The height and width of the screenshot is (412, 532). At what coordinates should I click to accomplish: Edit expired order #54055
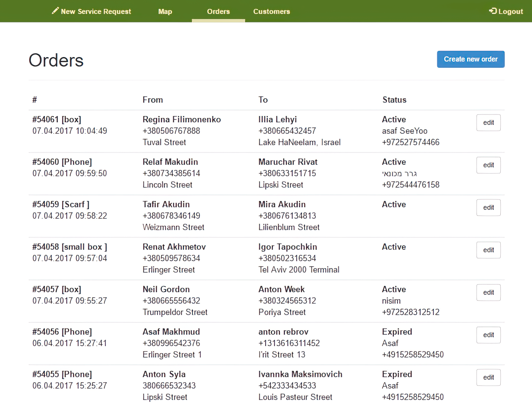point(488,377)
